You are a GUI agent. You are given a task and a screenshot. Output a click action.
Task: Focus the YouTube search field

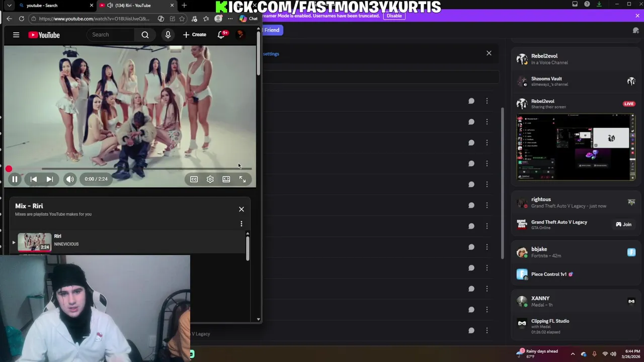[111, 35]
